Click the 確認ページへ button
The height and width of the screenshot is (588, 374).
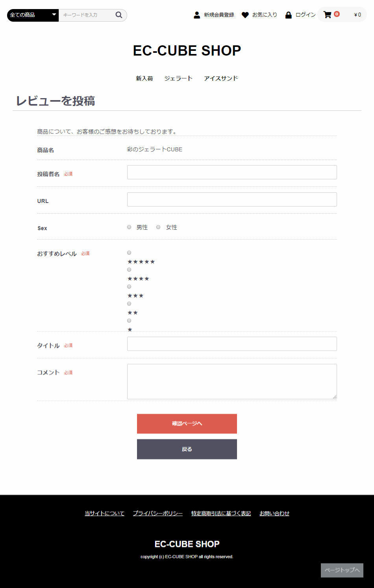pyautogui.click(x=187, y=424)
